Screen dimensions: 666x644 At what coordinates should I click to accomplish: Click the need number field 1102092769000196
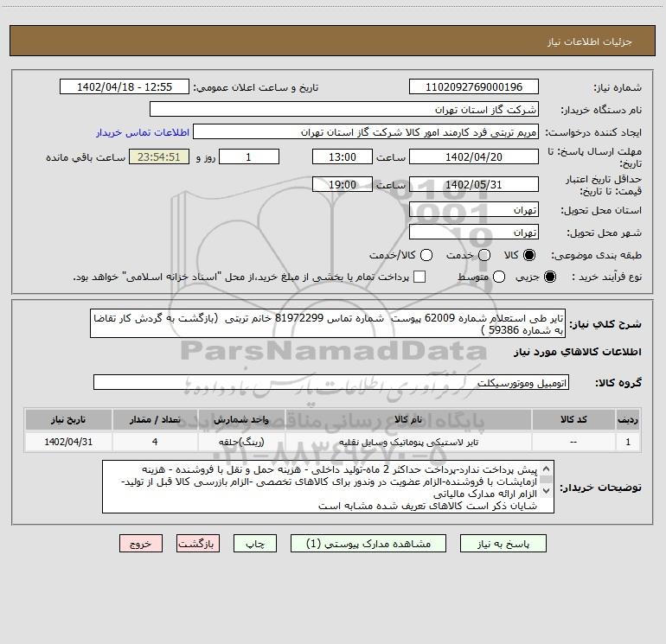[474, 87]
